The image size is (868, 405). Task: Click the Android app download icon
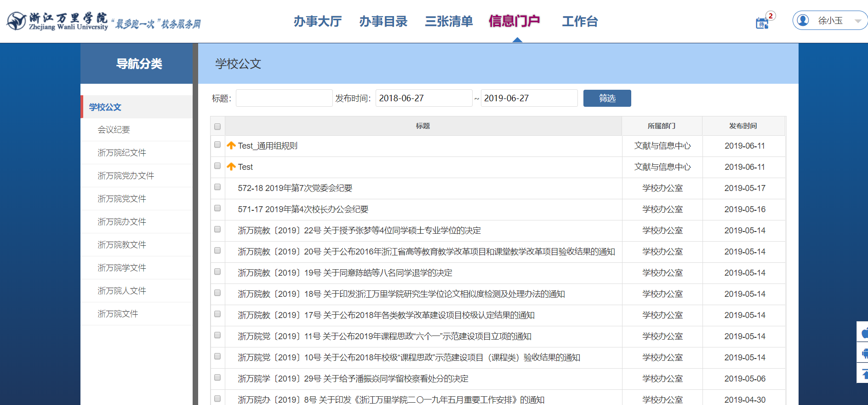pos(863,353)
